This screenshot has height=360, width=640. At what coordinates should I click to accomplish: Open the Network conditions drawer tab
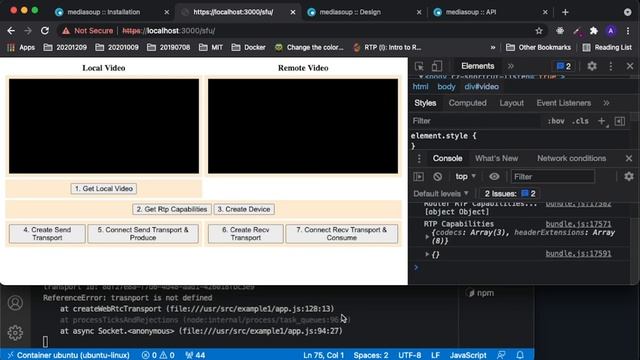point(571,158)
